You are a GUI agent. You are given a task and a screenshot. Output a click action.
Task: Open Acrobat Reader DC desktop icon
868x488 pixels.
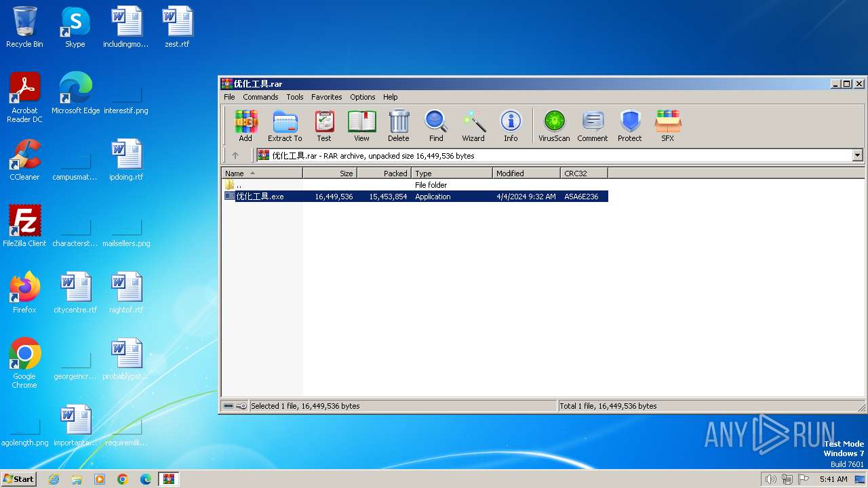[24, 98]
